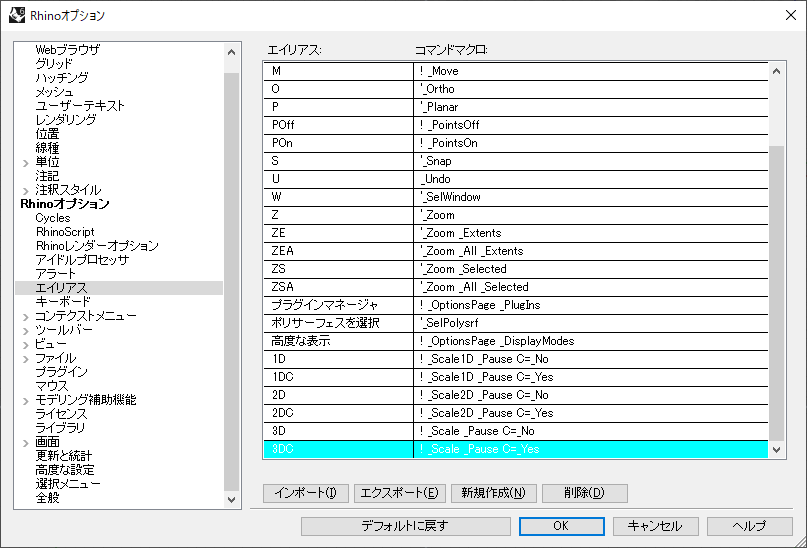The image size is (807, 548).
Task: Select アイドルプロセッサ in tree
Action: point(82,259)
